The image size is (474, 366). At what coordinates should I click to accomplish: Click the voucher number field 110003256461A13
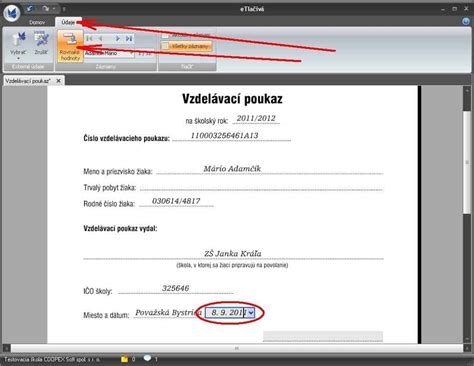tap(232, 136)
